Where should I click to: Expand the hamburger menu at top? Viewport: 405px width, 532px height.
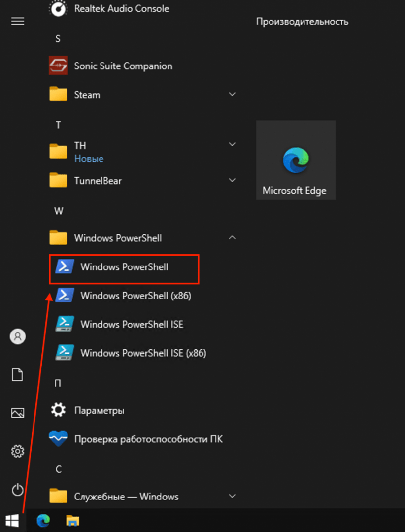tap(18, 21)
